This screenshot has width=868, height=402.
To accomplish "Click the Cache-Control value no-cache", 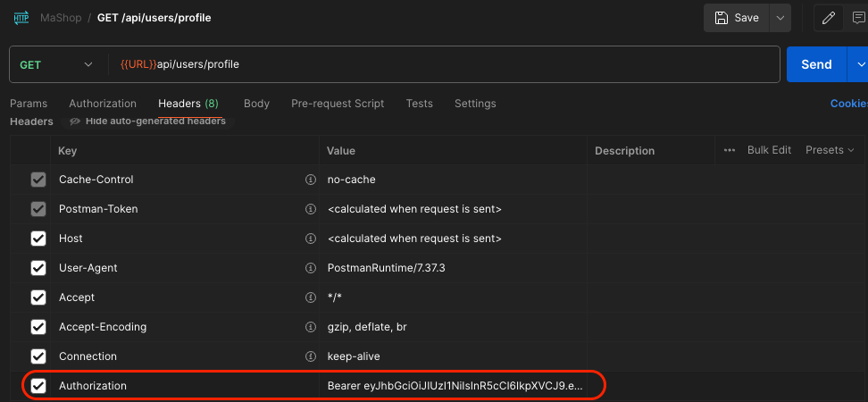I will coord(352,180).
